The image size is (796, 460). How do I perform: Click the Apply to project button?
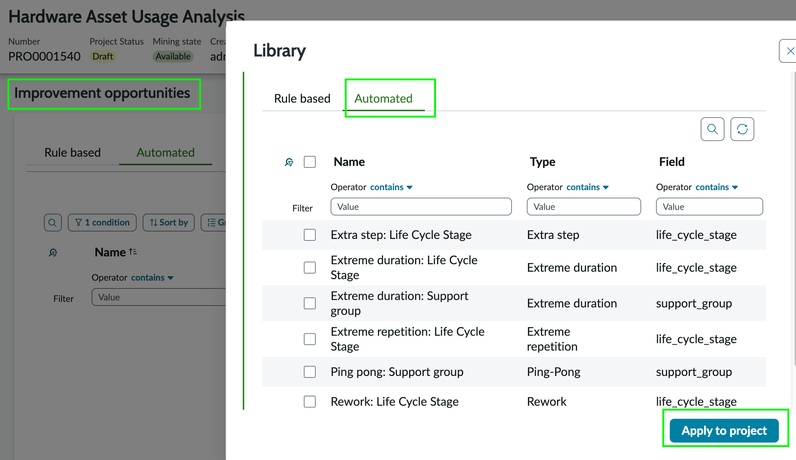tap(724, 430)
